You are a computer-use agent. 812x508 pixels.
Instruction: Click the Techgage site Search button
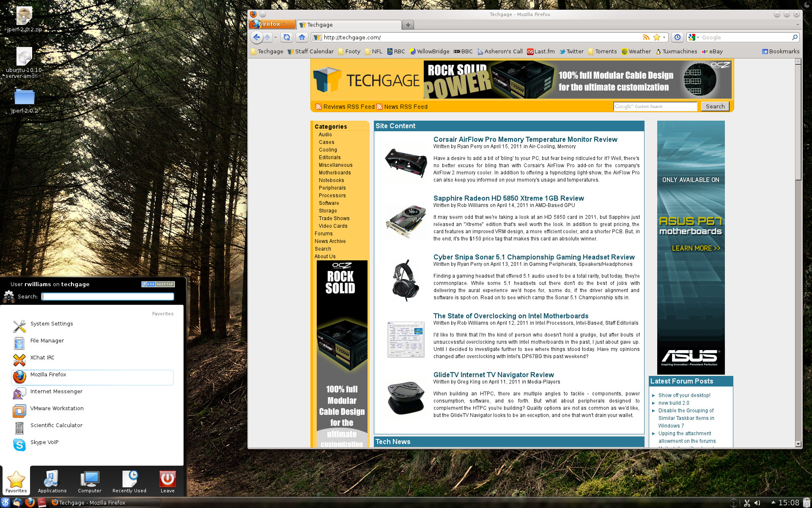click(715, 106)
